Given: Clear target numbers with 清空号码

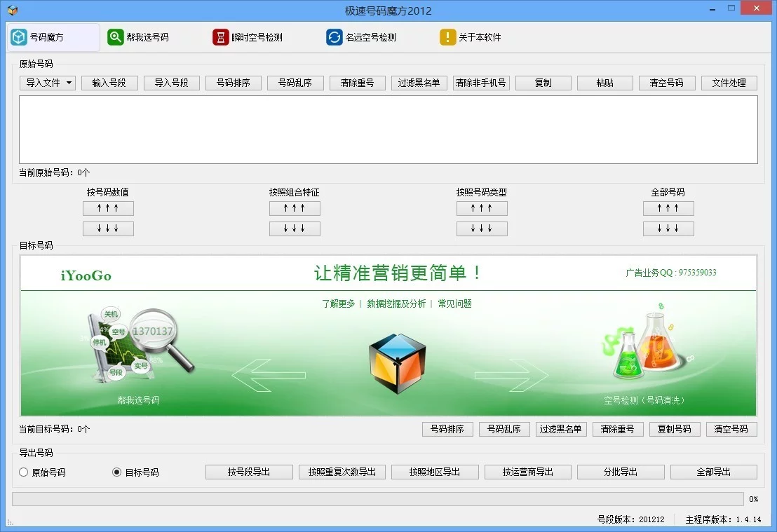Looking at the screenshot, I should point(731,429).
